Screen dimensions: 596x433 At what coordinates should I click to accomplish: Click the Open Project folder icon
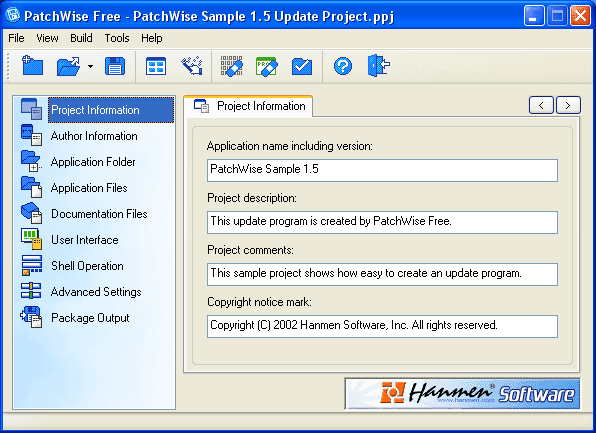click(x=68, y=66)
